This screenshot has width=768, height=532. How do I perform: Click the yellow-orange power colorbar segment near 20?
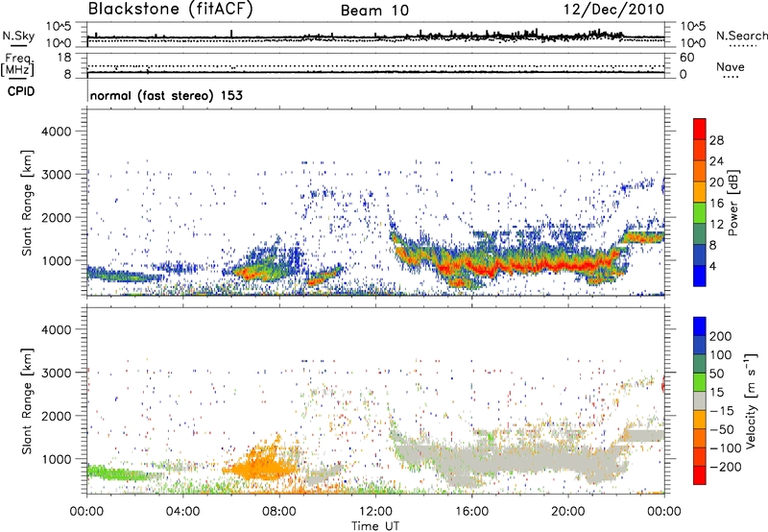pos(700,192)
